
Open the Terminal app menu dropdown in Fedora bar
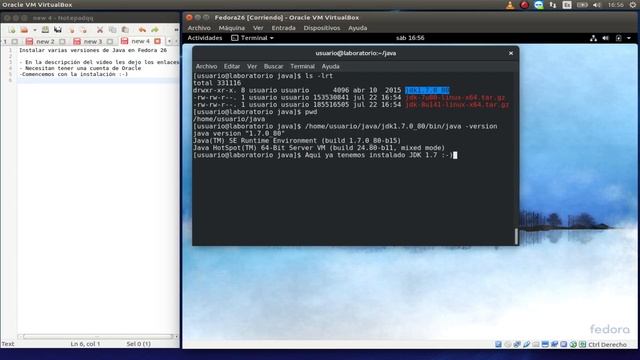[x=252, y=38]
